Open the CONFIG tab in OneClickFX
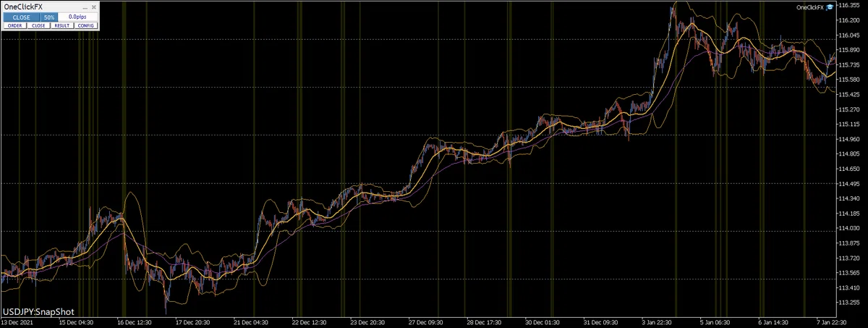The image size is (868, 328). click(86, 25)
